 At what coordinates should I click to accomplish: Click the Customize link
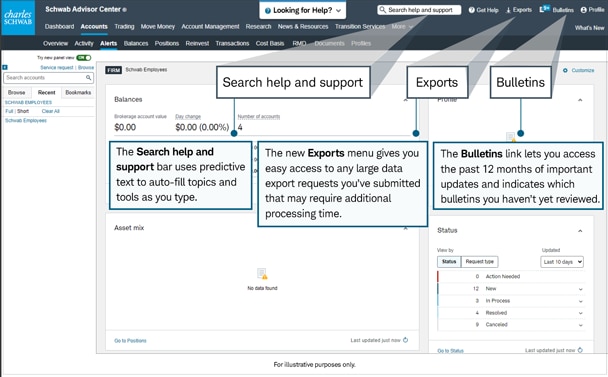tap(582, 70)
